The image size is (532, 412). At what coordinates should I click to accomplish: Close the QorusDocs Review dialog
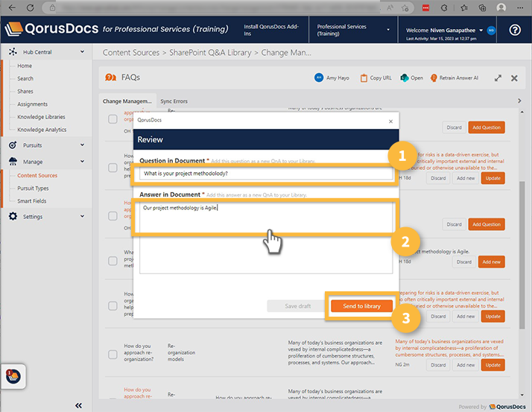390,121
